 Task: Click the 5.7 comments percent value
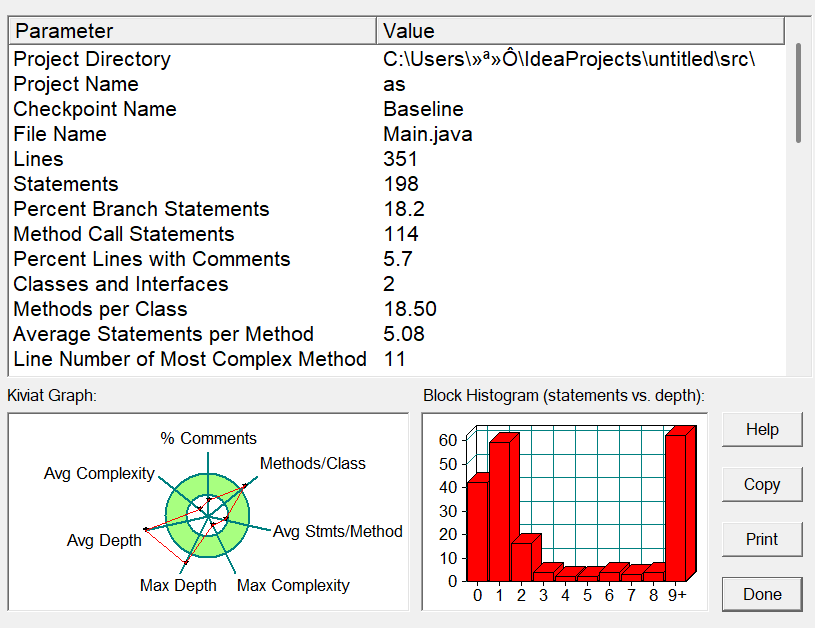398,259
